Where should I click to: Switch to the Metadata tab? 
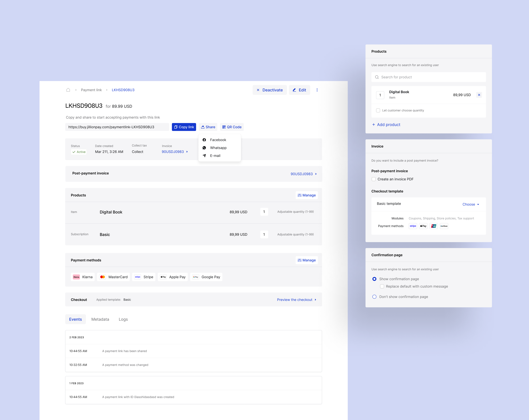pos(100,319)
